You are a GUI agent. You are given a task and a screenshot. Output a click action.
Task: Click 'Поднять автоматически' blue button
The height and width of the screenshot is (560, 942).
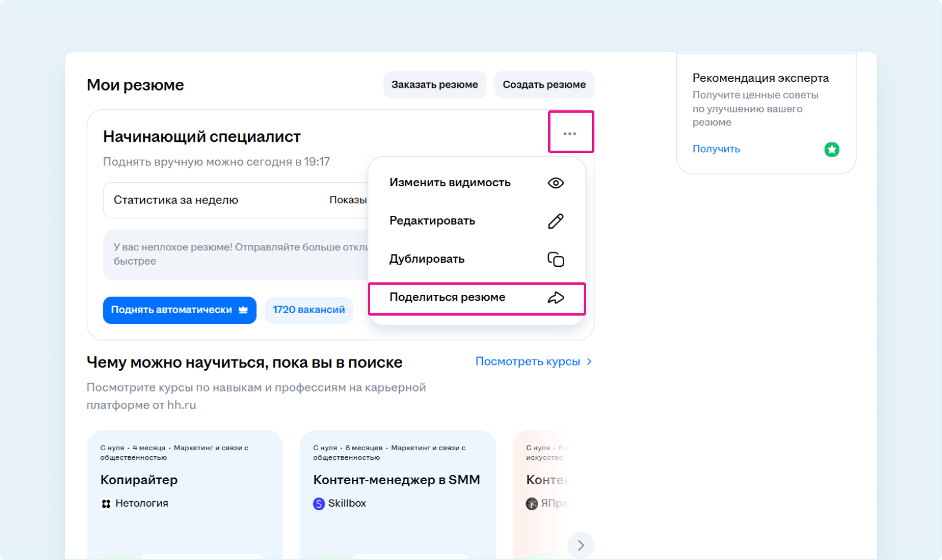point(179,310)
